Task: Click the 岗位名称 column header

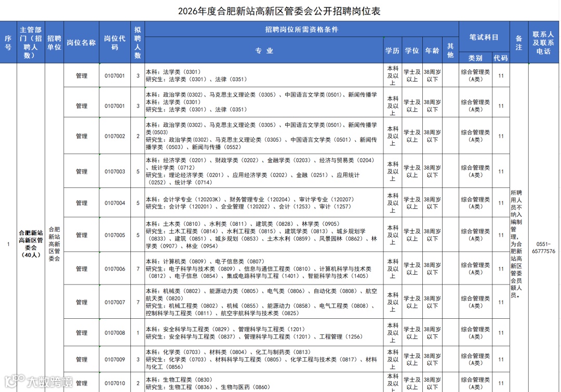Action: click(x=82, y=42)
